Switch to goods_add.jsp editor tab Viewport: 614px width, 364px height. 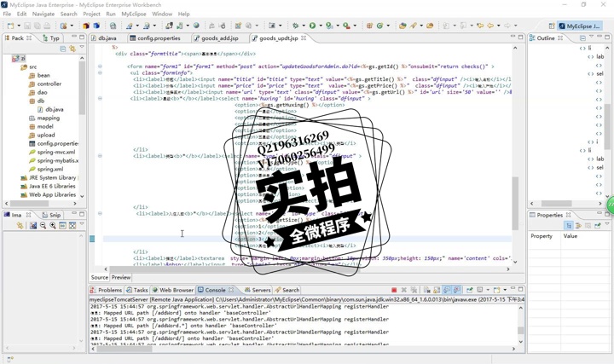click(x=216, y=38)
